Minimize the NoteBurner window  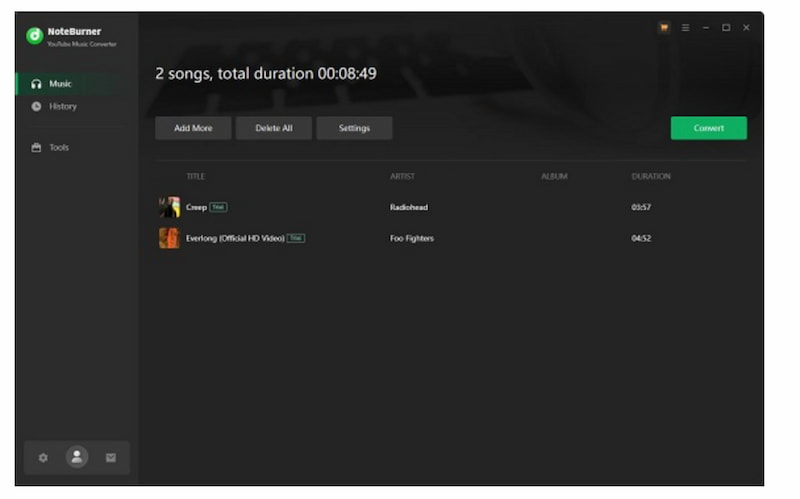(x=706, y=28)
